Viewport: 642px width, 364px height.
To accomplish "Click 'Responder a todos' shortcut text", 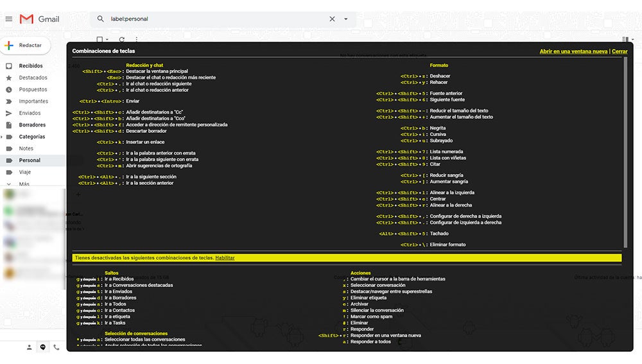I will click(x=370, y=342).
